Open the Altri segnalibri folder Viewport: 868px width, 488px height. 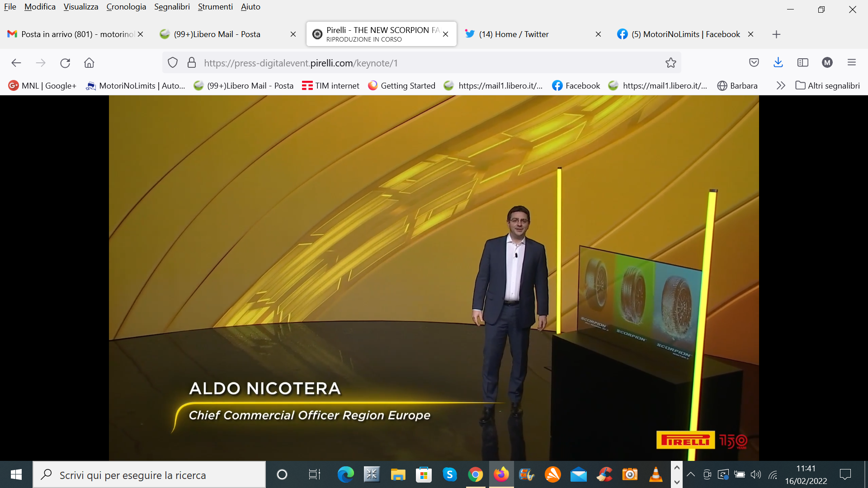click(827, 86)
